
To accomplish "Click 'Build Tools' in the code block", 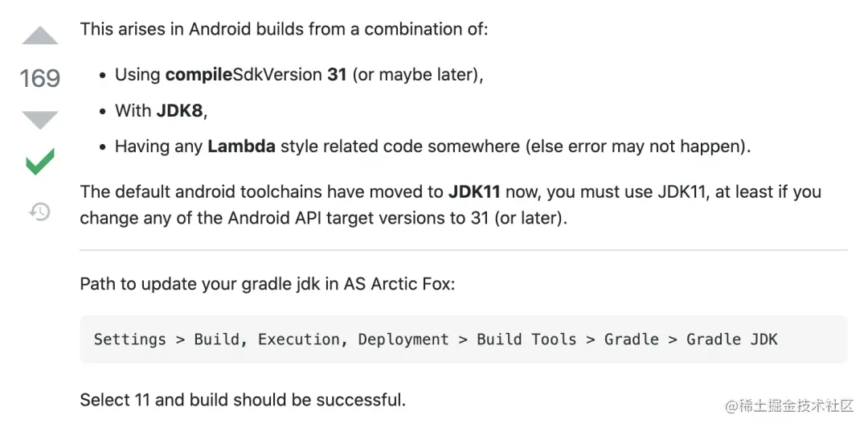I will point(526,340).
